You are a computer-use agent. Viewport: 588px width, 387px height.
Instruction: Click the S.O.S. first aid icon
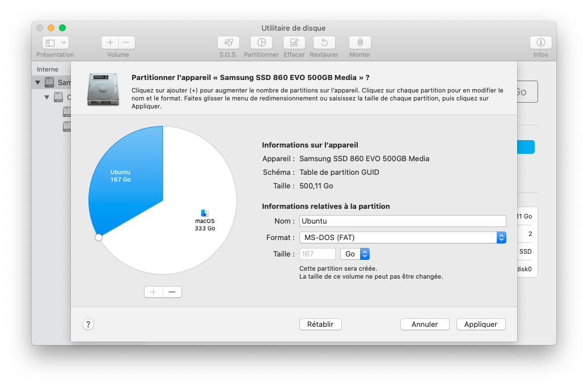[x=229, y=43]
